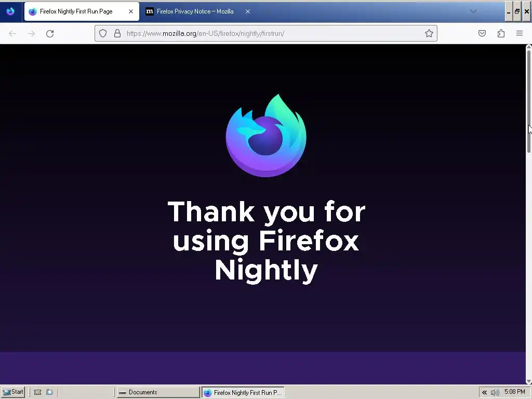Open the Extensions puzzle icon

[501, 33]
